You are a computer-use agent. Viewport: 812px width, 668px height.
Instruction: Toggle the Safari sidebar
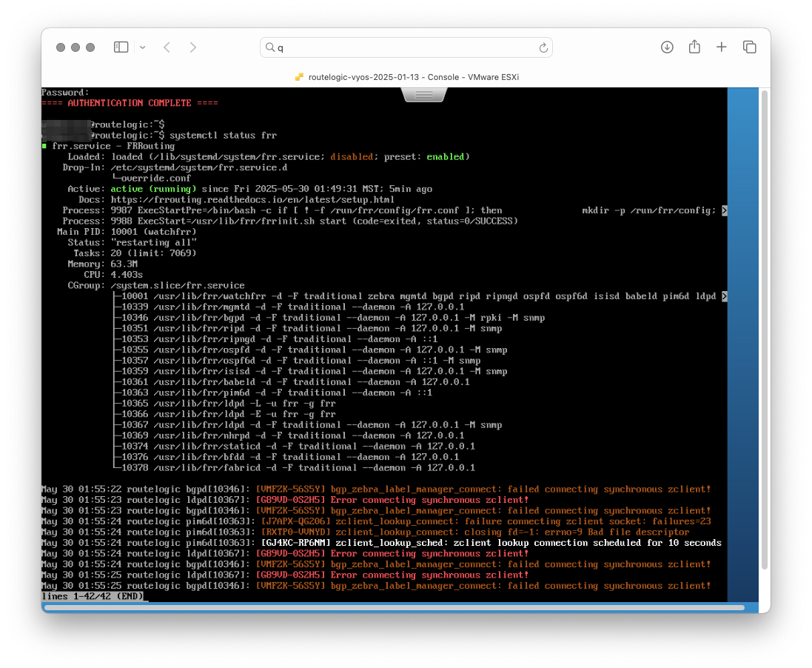(121, 47)
